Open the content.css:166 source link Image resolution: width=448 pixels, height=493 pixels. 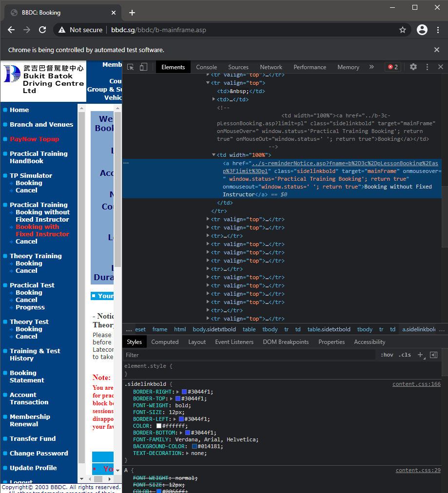coord(416,384)
